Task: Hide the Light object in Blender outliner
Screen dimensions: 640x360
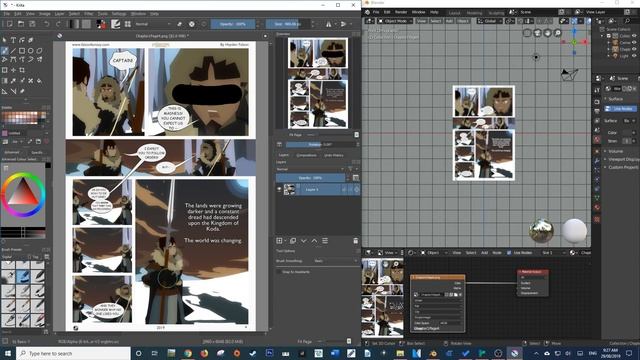Action: point(634,56)
